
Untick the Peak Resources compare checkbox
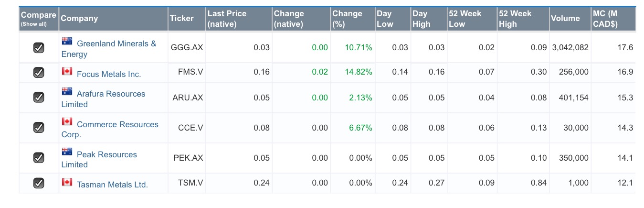pyautogui.click(x=39, y=158)
